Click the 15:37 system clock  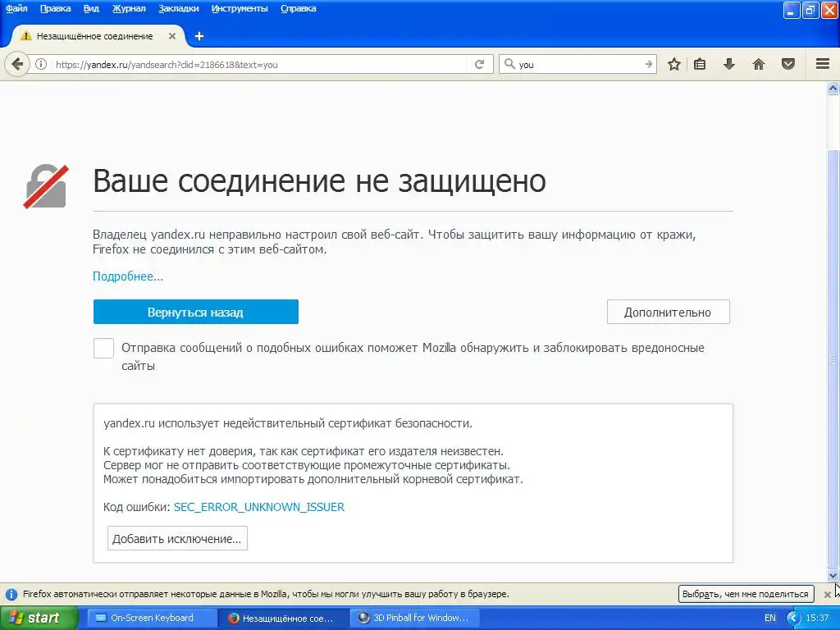(818, 619)
